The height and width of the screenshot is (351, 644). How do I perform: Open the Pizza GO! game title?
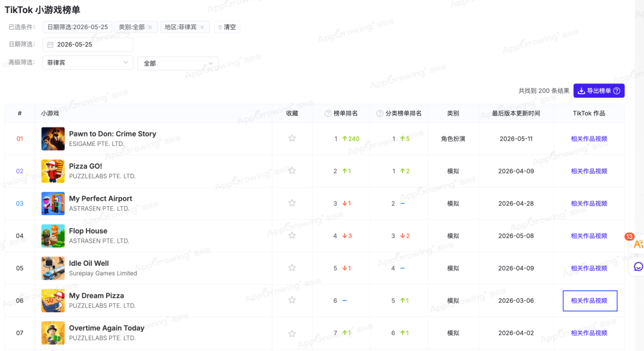pos(85,166)
